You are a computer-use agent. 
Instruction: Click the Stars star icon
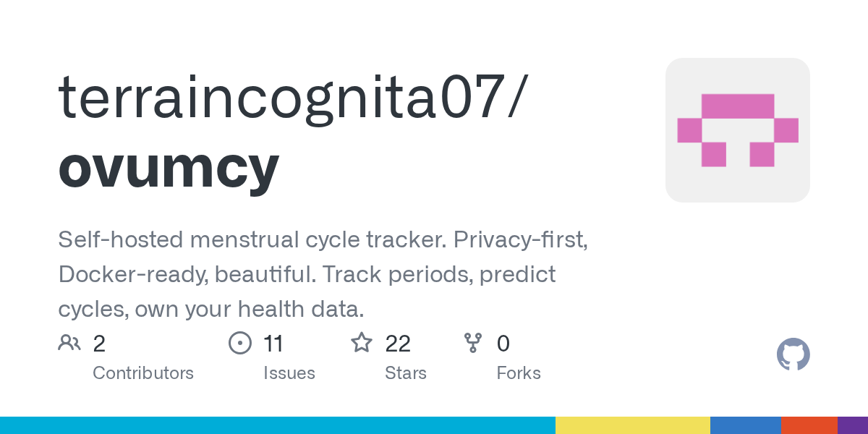[x=362, y=343]
